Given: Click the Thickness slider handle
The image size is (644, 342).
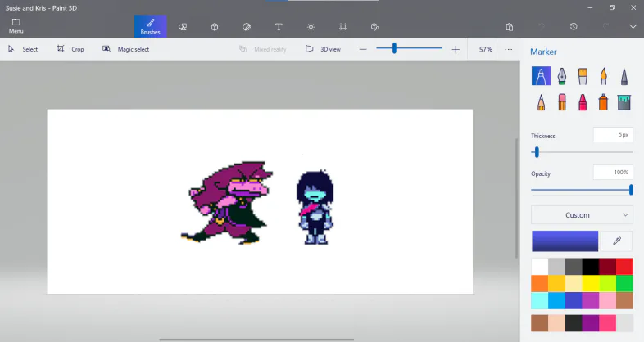Looking at the screenshot, I should pos(537,152).
